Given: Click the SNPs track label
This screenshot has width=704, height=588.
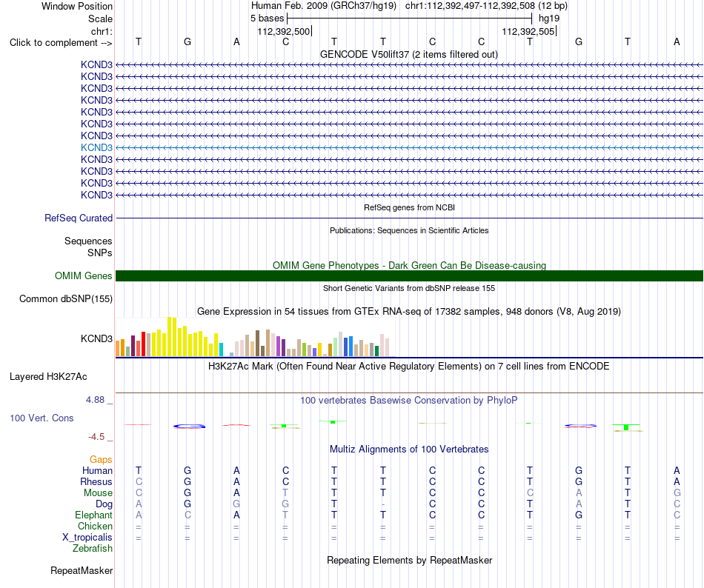Looking at the screenshot, I should [x=100, y=253].
